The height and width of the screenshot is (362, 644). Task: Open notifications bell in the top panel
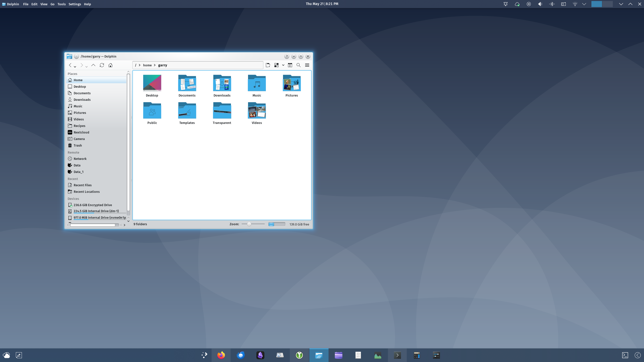(x=505, y=4)
